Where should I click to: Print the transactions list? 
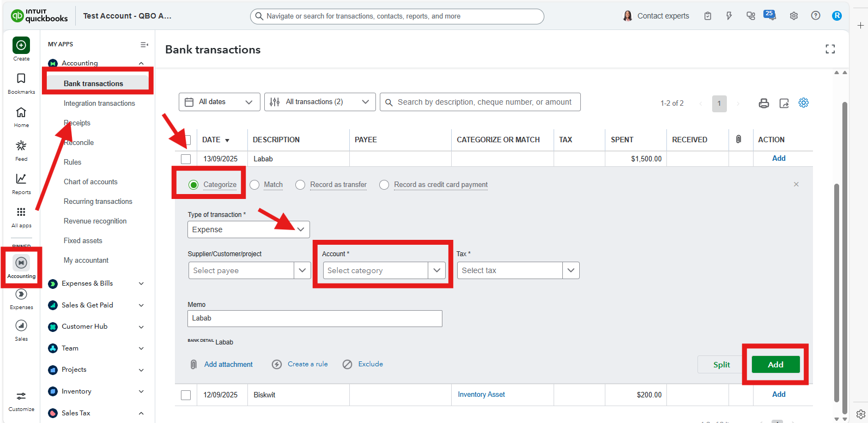pos(764,103)
